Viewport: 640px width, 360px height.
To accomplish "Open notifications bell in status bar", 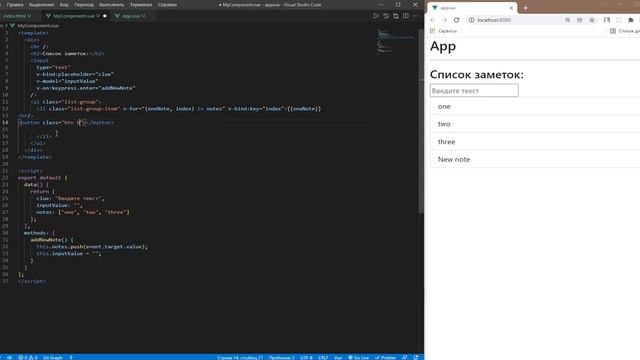I will tap(416, 358).
